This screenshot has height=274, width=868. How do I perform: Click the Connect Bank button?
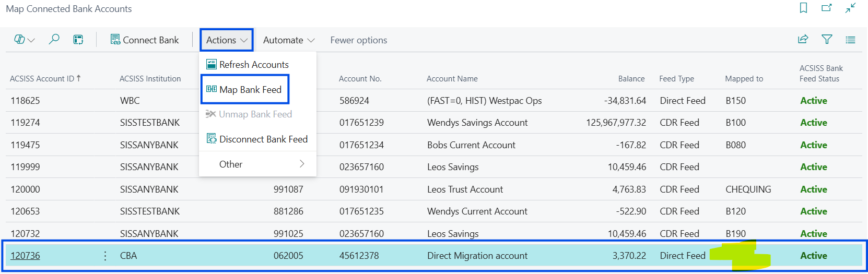click(x=145, y=40)
